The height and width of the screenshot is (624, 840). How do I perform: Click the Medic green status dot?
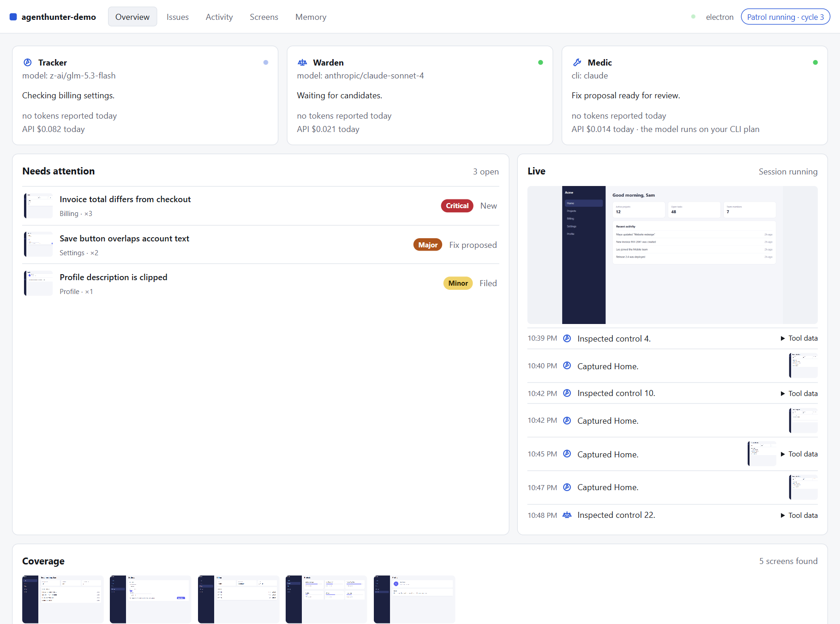[x=816, y=62]
